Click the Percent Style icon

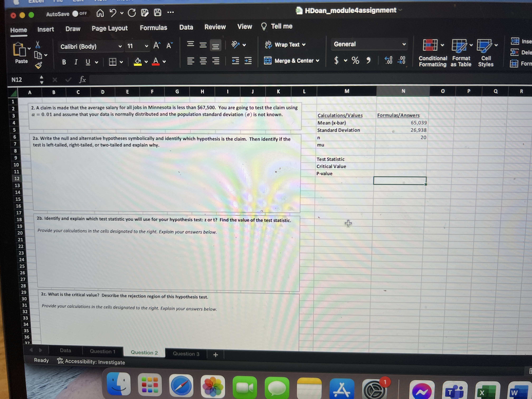[x=355, y=60]
